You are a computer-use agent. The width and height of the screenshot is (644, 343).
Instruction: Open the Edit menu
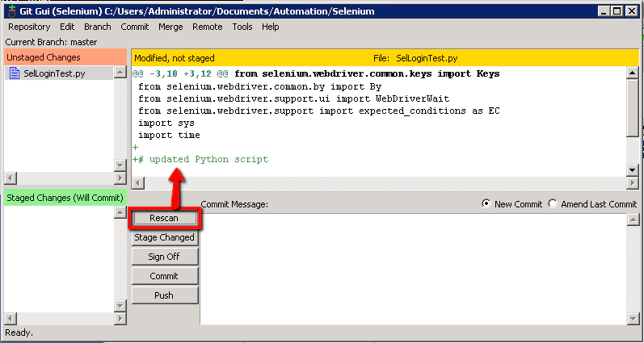coord(67,27)
